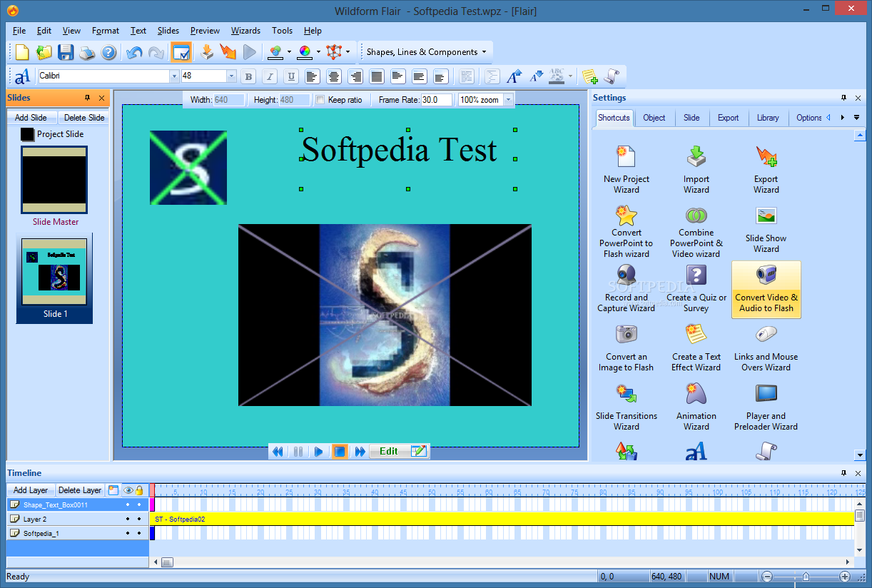Toggle underline formatting
Viewport: 872px width, 588px height.
291,76
